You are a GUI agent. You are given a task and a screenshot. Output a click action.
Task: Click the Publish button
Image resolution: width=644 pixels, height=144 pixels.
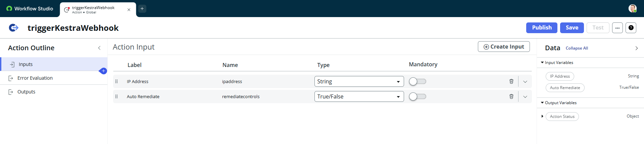[541, 28]
